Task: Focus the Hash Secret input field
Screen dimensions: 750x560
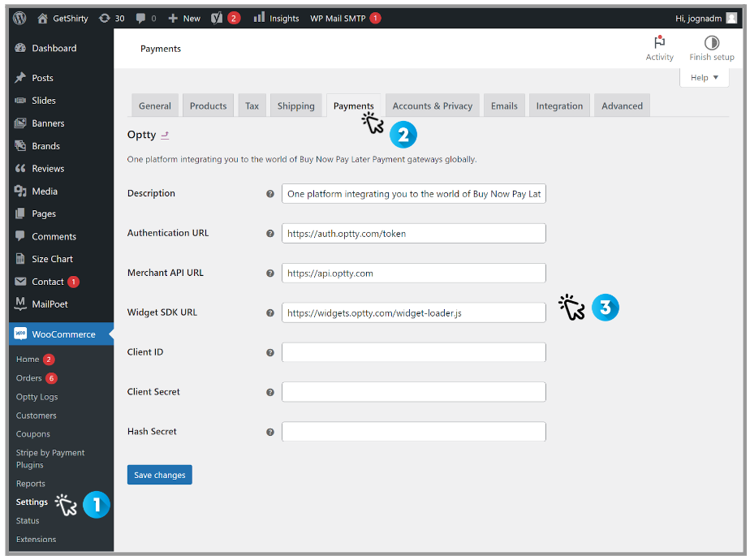Action: (x=413, y=432)
